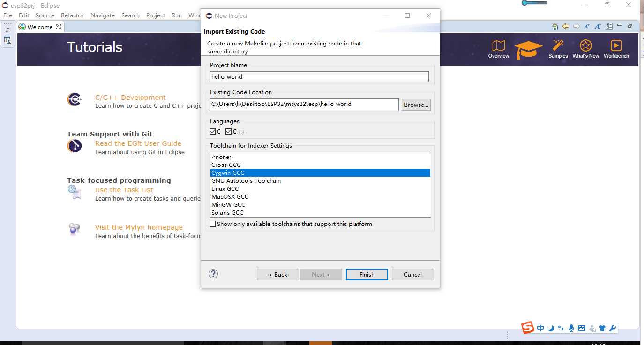Select Solaris GCC toolchain
Screen dimensions: 644x345
click(320, 213)
